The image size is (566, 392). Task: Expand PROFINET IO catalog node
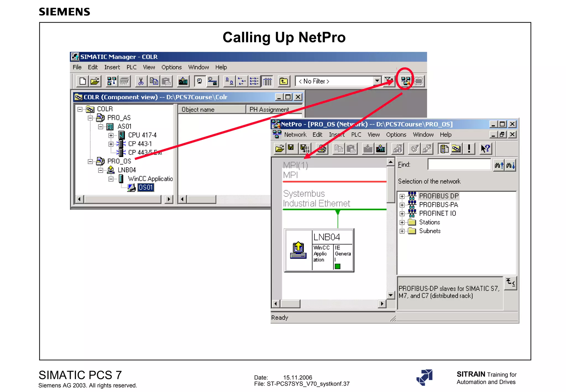(x=402, y=214)
